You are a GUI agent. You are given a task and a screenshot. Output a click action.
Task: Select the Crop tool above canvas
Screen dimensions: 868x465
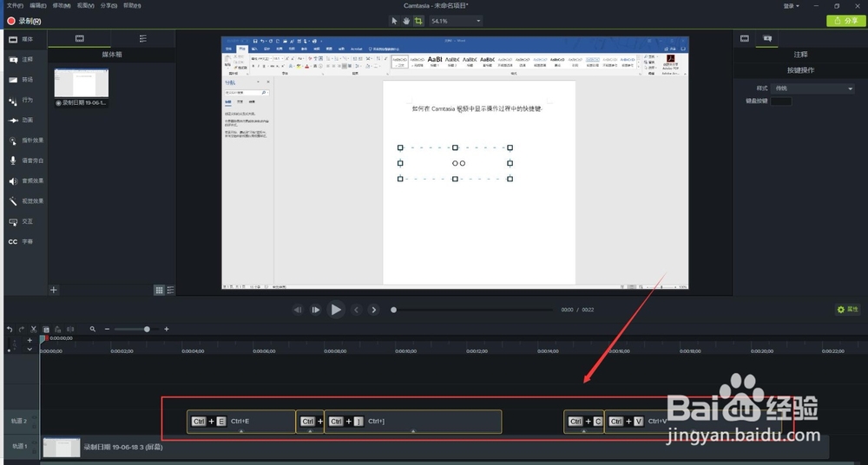(x=418, y=21)
